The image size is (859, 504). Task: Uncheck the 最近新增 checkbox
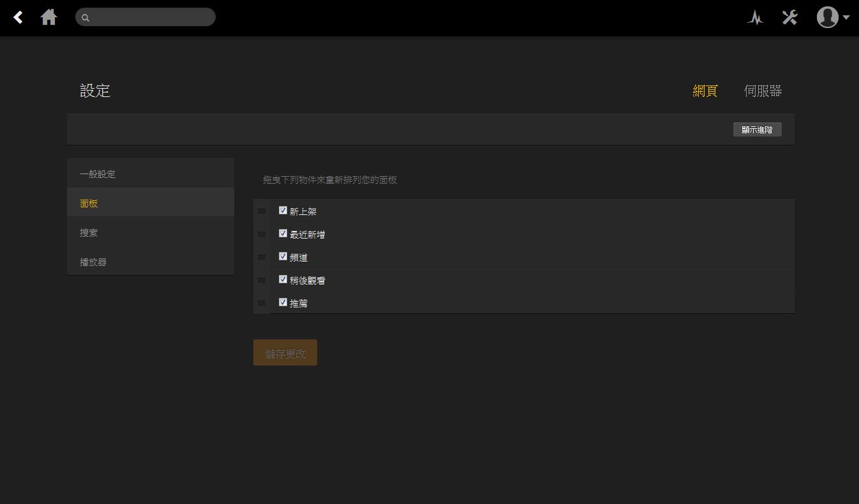(283, 233)
